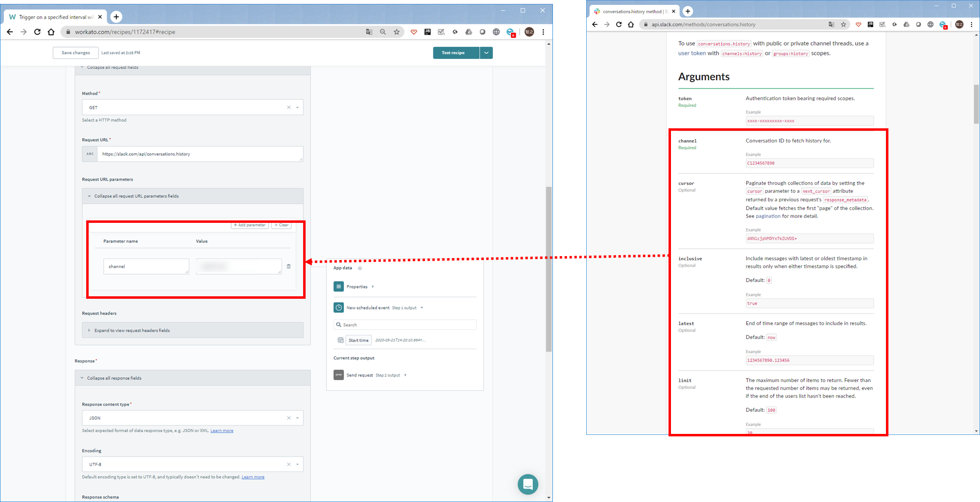
Task: Click the Save changes button
Action: pos(75,53)
